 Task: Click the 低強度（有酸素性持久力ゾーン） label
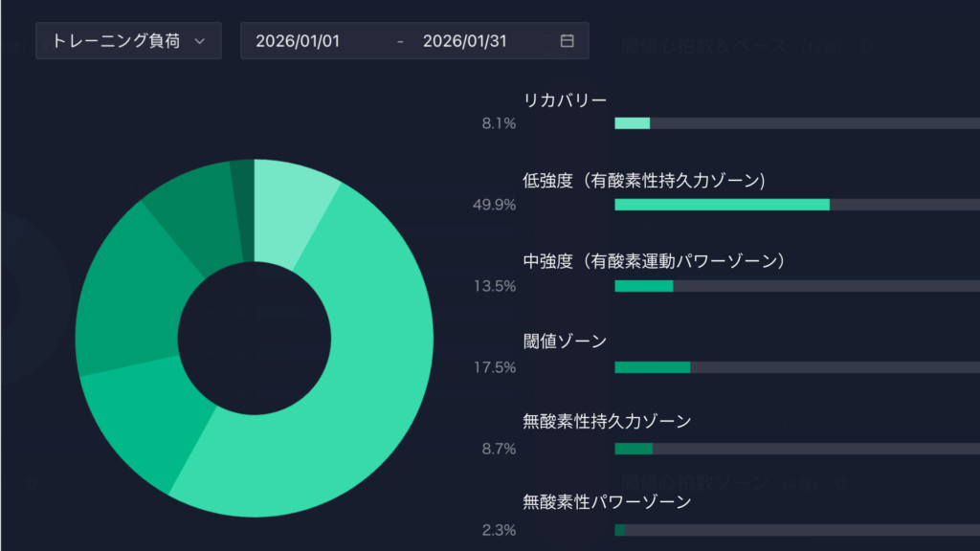644,181
